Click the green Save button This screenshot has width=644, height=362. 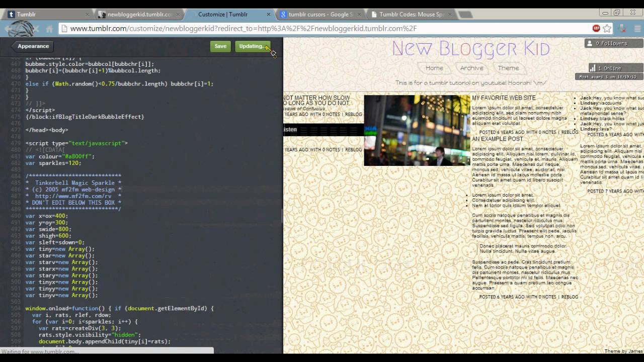click(x=220, y=46)
